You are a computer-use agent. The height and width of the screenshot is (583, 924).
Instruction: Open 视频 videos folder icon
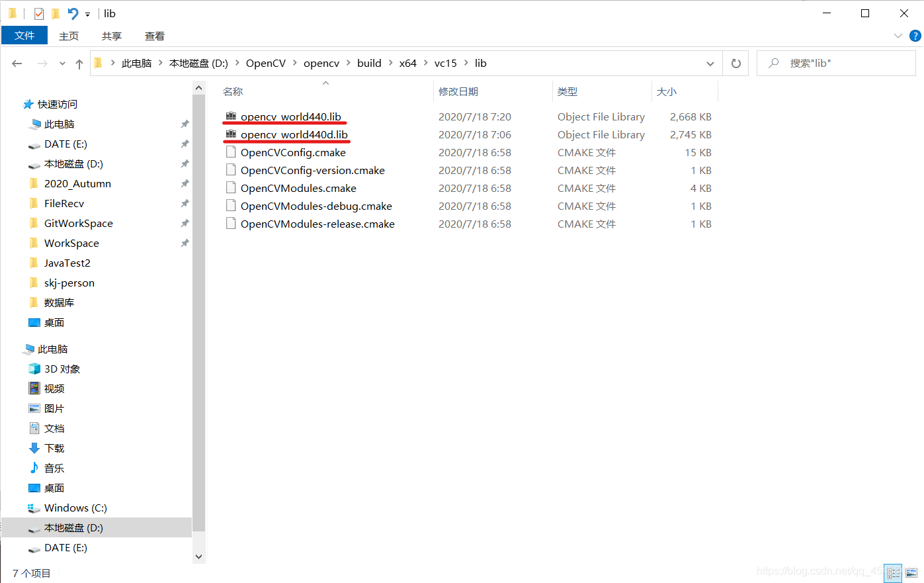(x=34, y=388)
